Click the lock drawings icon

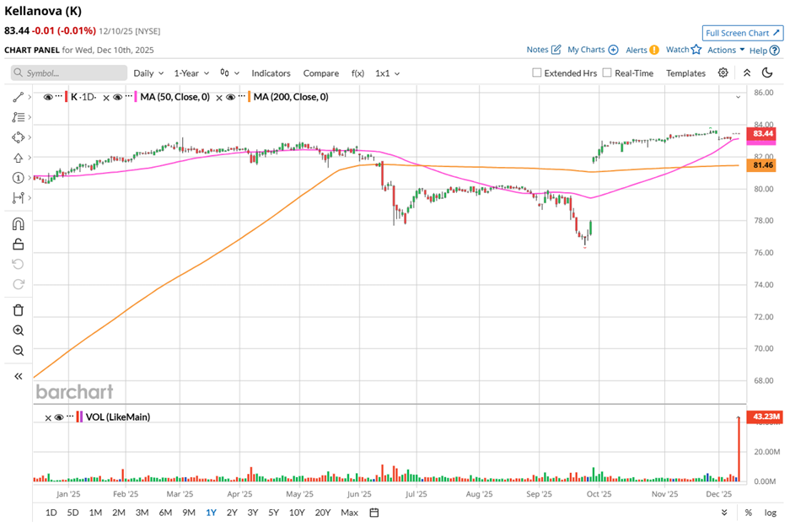tap(19, 245)
